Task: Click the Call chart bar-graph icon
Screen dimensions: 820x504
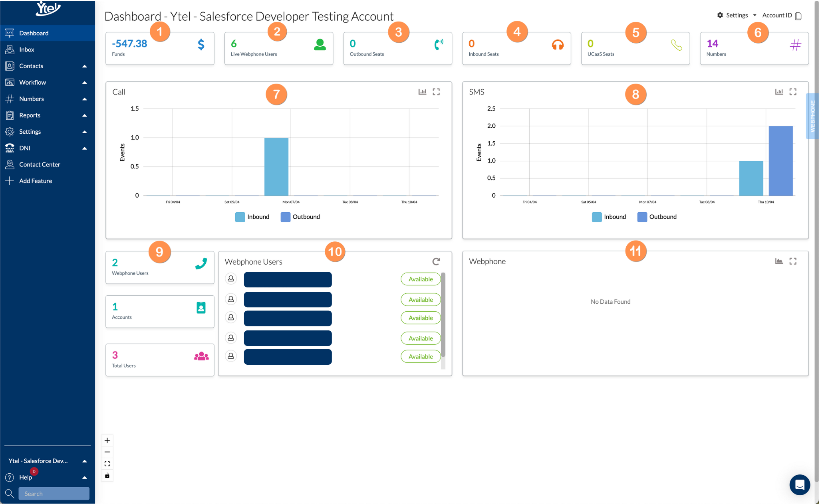Action: 422,92
